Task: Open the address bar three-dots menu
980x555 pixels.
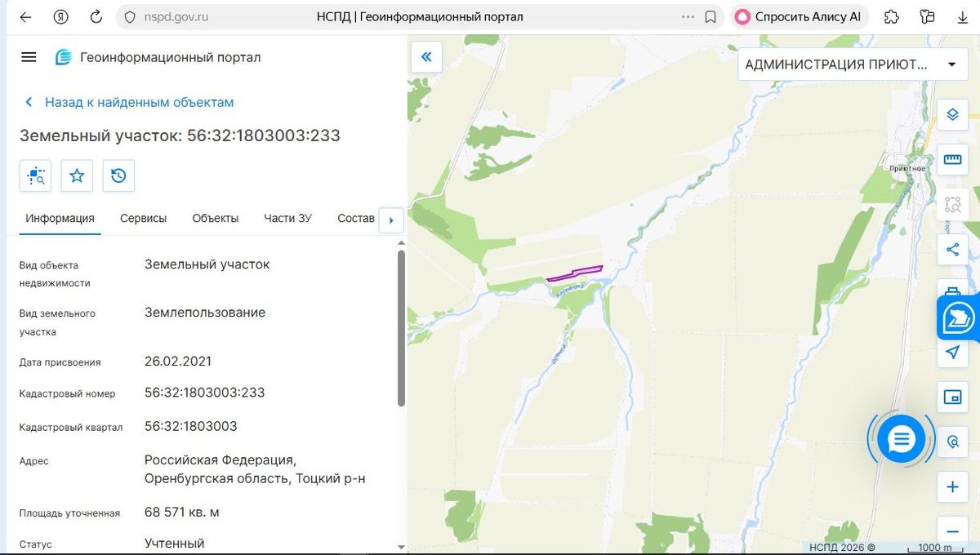Action: click(688, 17)
